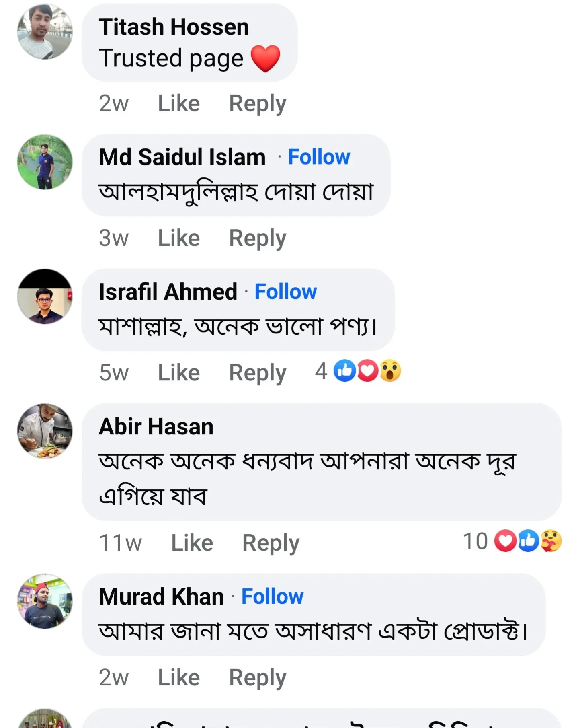The height and width of the screenshot is (728, 576).
Task: Reply to Md Saidul Islam's comment
Action: [x=258, y=237]
